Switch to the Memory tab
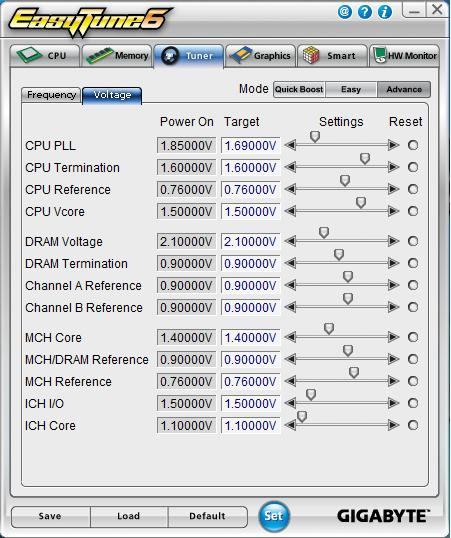 click(x=117, y=56)
